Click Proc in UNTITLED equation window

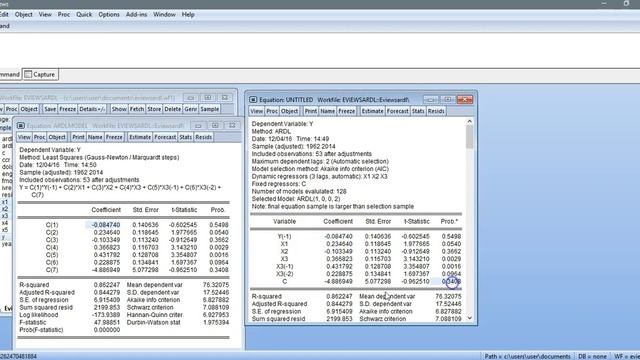[272, 111]
